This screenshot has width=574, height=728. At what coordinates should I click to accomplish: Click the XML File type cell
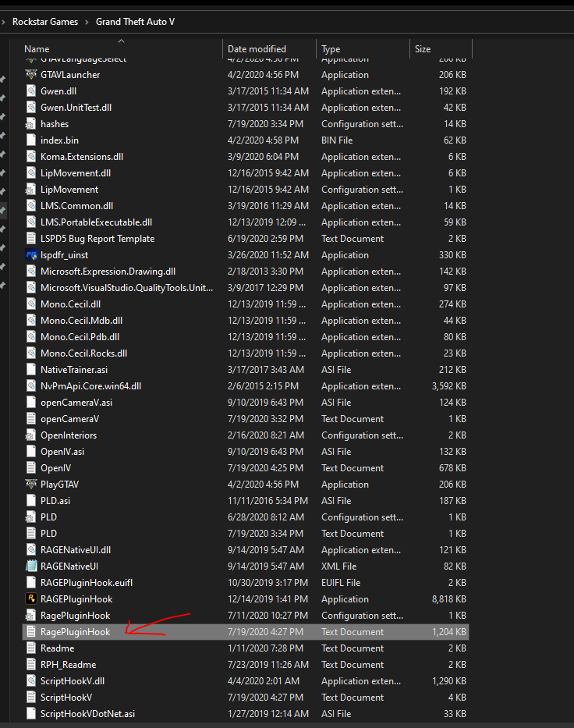point(338,566)
